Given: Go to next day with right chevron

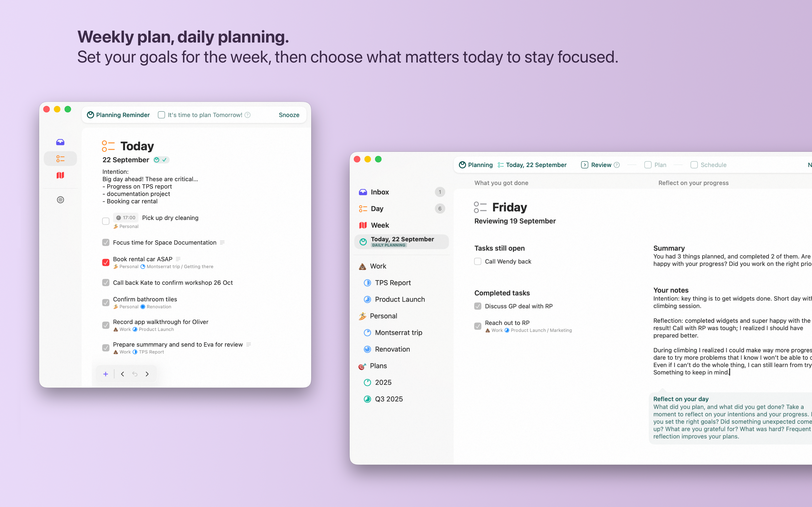Looking at the screenshot, I should (147, 374).
